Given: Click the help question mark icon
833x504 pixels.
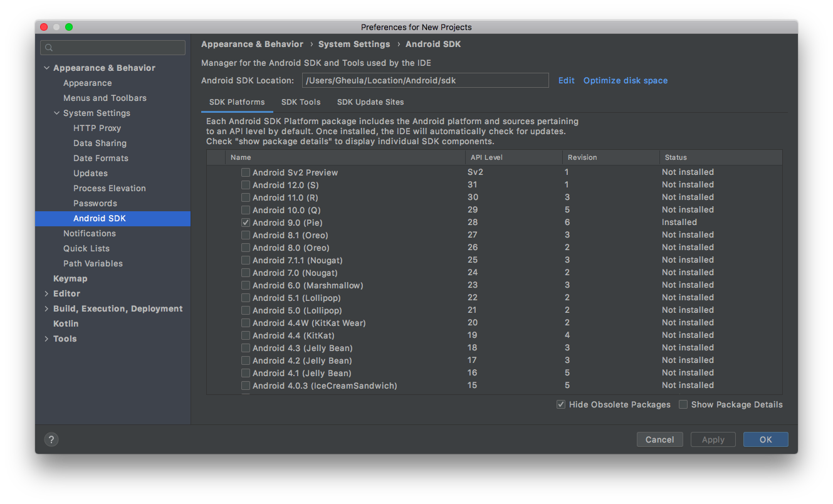Looking at the screenshot, I should tap(51, 439).
